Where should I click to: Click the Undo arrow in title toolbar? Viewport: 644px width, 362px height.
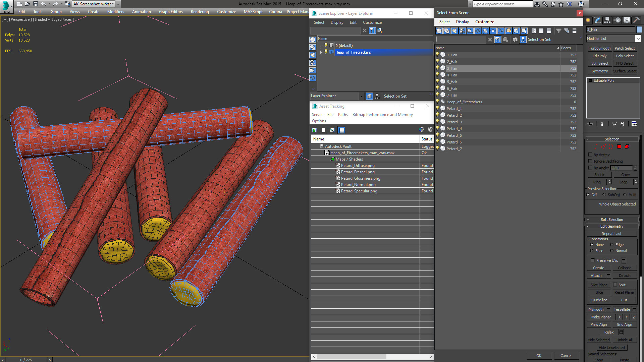click(x=44, y=4)
